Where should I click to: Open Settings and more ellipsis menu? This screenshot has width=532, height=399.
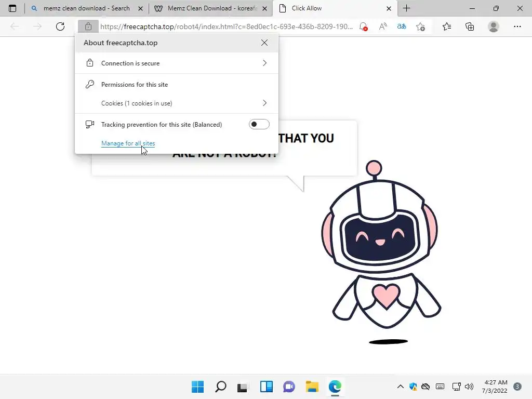pos(517,26)
